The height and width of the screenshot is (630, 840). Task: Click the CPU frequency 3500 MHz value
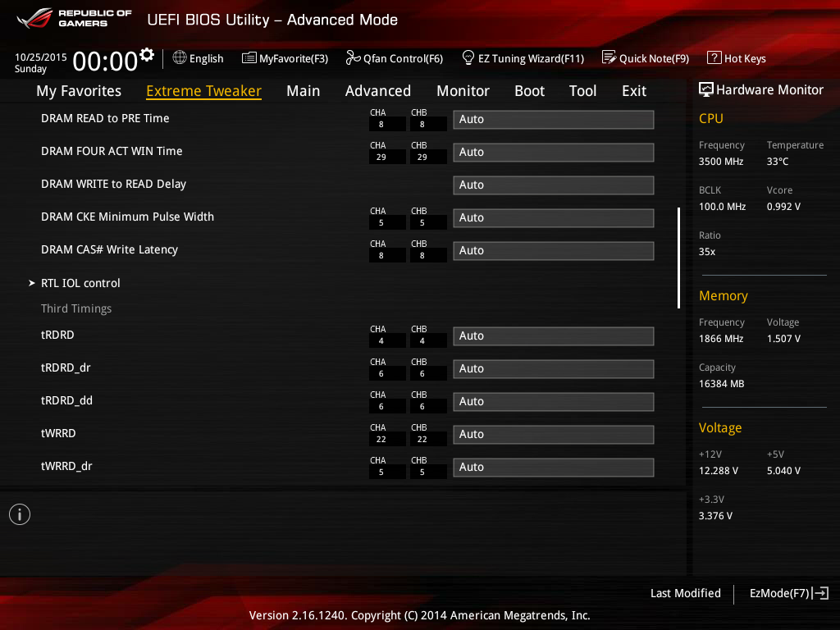click(720, 162)
